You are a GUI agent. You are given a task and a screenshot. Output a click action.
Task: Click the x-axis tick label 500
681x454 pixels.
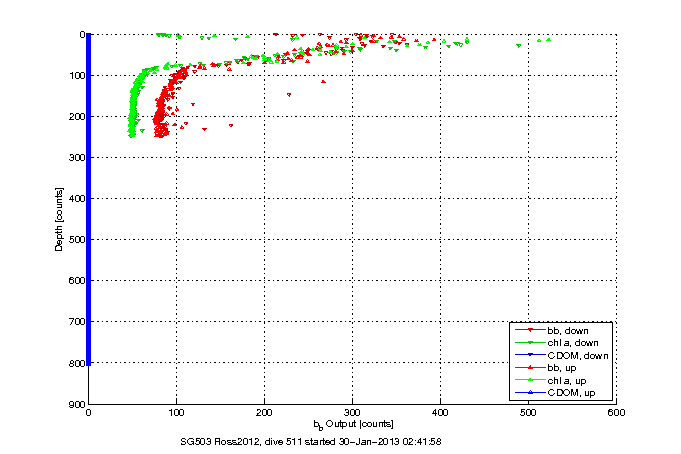528,413
